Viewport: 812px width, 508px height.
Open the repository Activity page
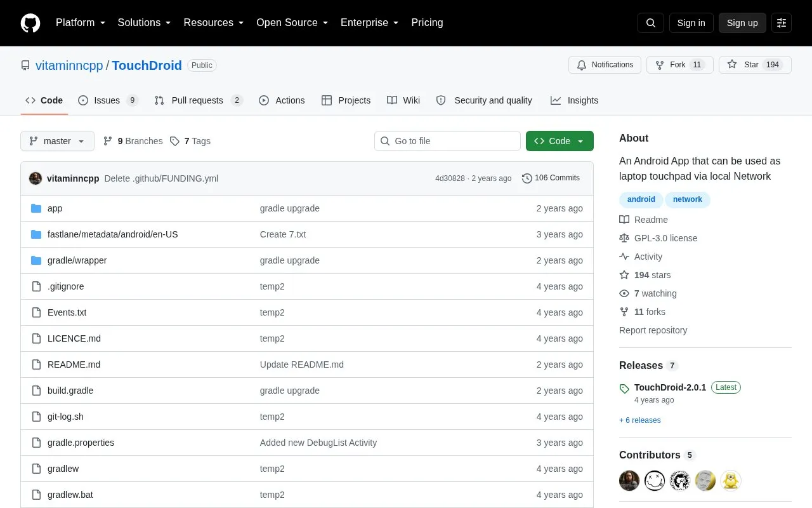coord(641,257)
